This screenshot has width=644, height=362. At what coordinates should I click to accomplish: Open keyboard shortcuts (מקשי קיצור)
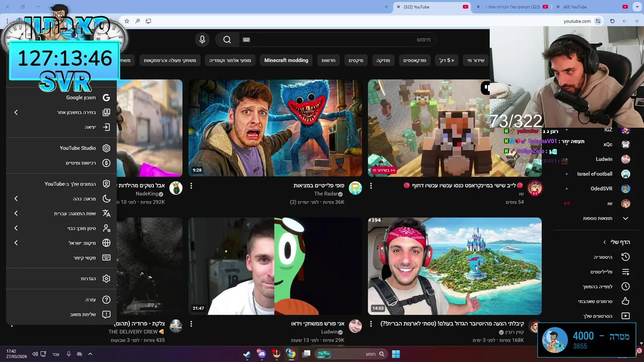pyautogui.click(x=61, y=257)
